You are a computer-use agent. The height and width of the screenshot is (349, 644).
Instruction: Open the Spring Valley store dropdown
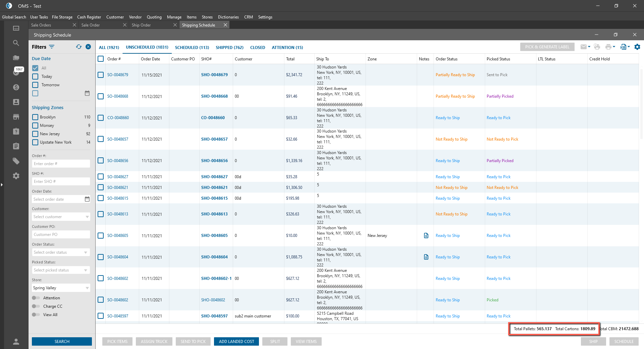[x=61, y=288]
